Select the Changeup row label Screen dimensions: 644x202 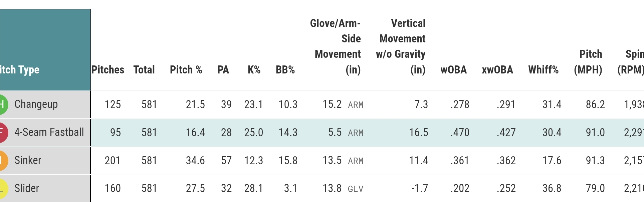pyautogui.click(x=36, y=104)
